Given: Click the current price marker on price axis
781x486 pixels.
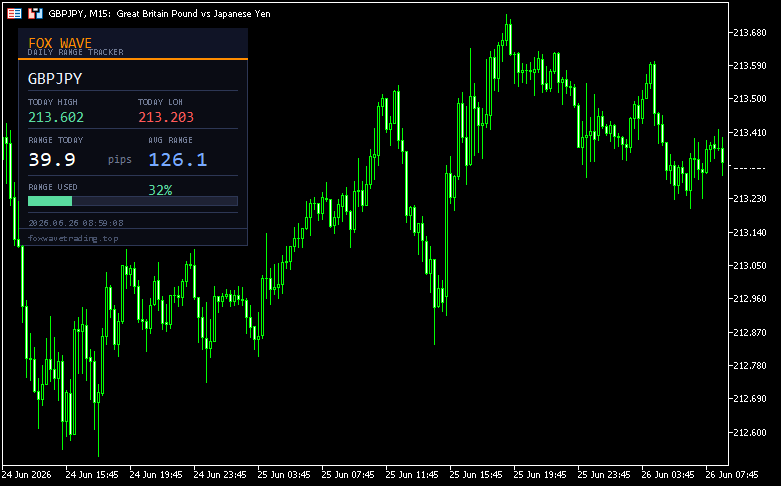Looking at the screenshot, I should tap(750, 168).
